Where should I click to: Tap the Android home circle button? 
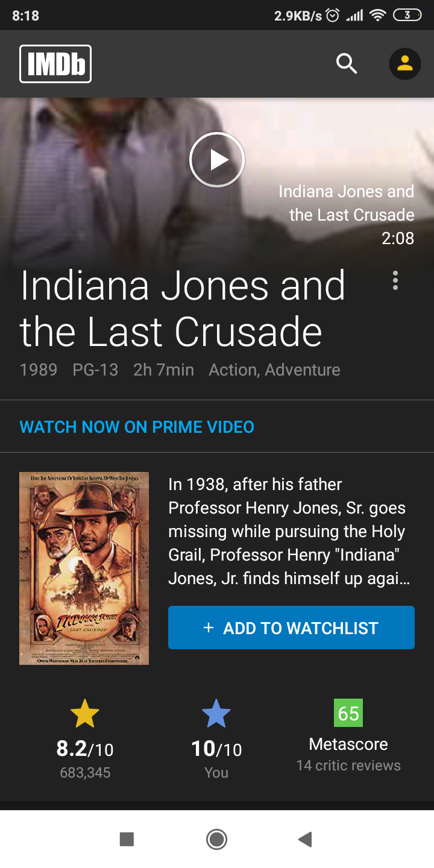click(216, 839)
